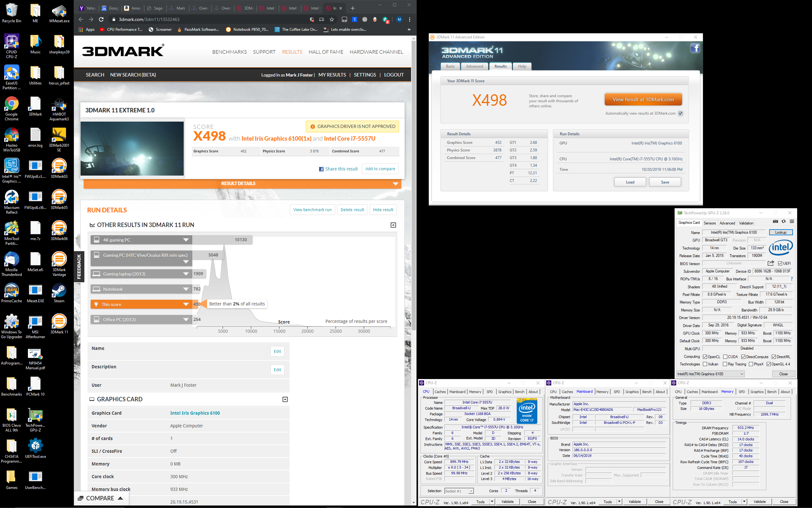Screen dimensions: 812x508
Task: Click the browser page vertical scrollbar
Action: [x=414, y=185]
